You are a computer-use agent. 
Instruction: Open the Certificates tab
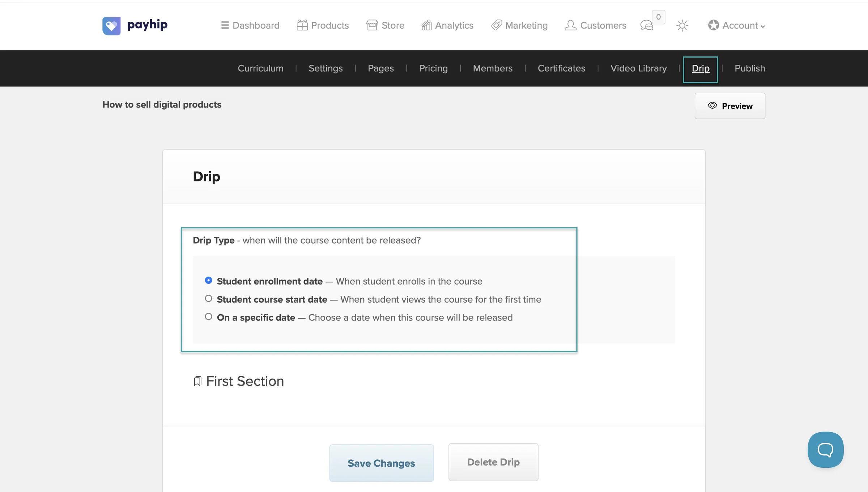tap(561, 68)
